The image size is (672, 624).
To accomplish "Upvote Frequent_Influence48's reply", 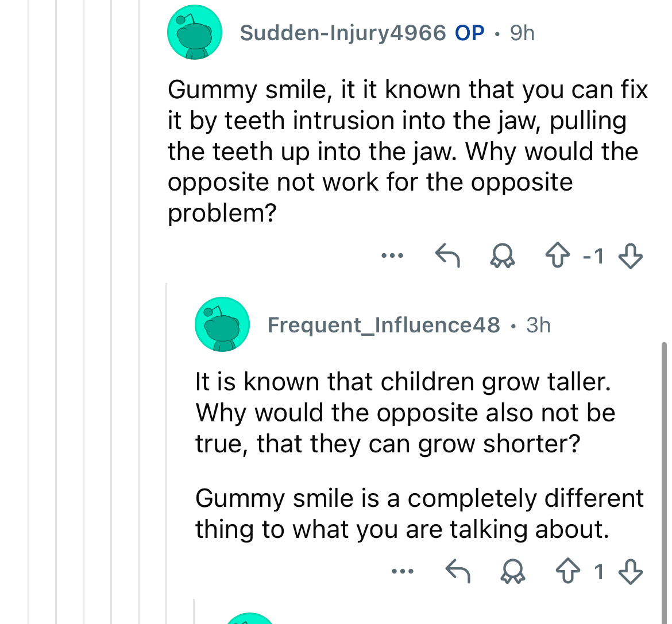I will 568,572.
